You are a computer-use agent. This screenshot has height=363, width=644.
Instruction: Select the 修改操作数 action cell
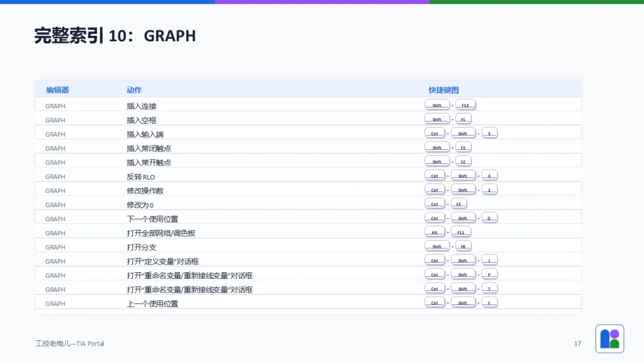pos(145,190)
